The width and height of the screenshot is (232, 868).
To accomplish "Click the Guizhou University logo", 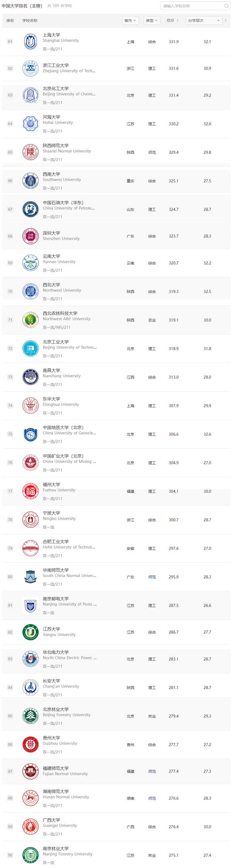I will coord(30,744).
